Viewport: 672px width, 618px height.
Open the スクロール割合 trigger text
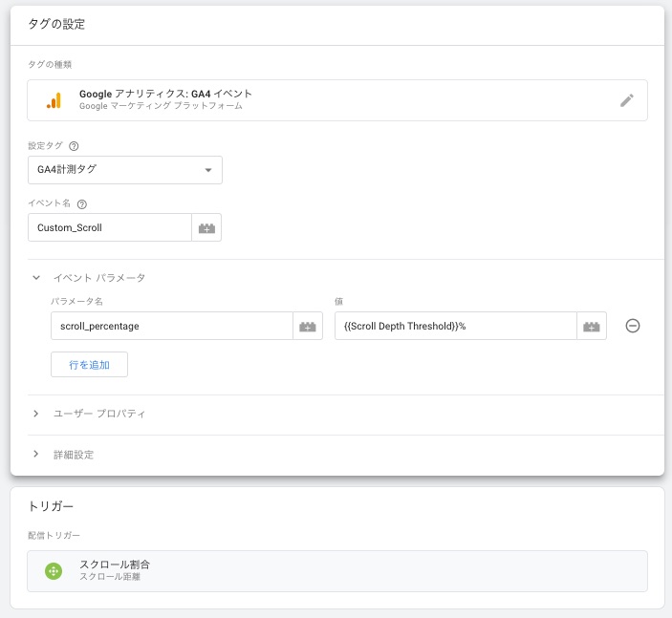(115, 565)
